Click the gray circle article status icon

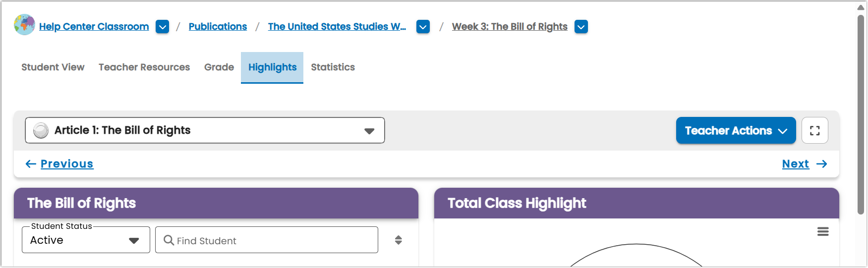(41, 130)
